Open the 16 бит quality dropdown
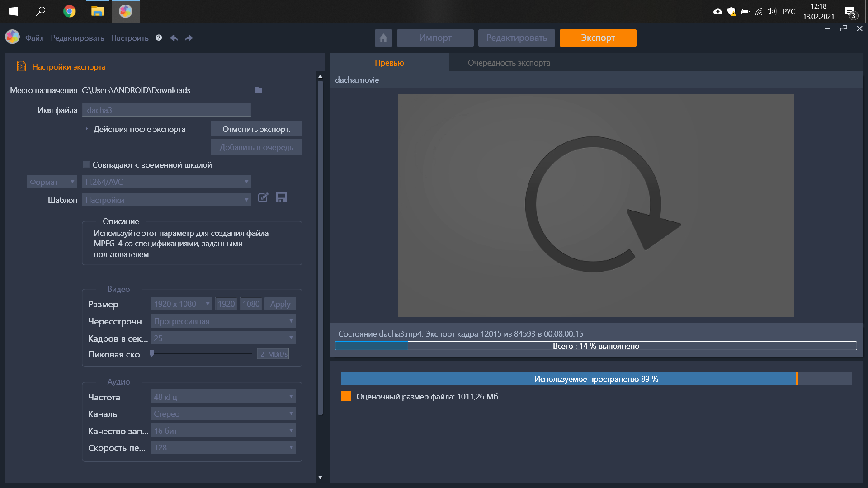This screenshot has width=868, height=488. tap(223, 431)
